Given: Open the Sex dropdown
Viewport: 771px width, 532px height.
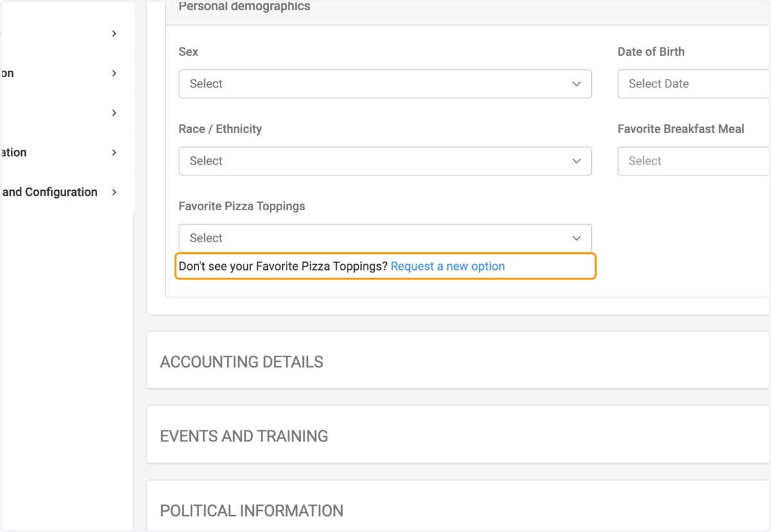Looking at the screenshot, I should pos(385,84).
